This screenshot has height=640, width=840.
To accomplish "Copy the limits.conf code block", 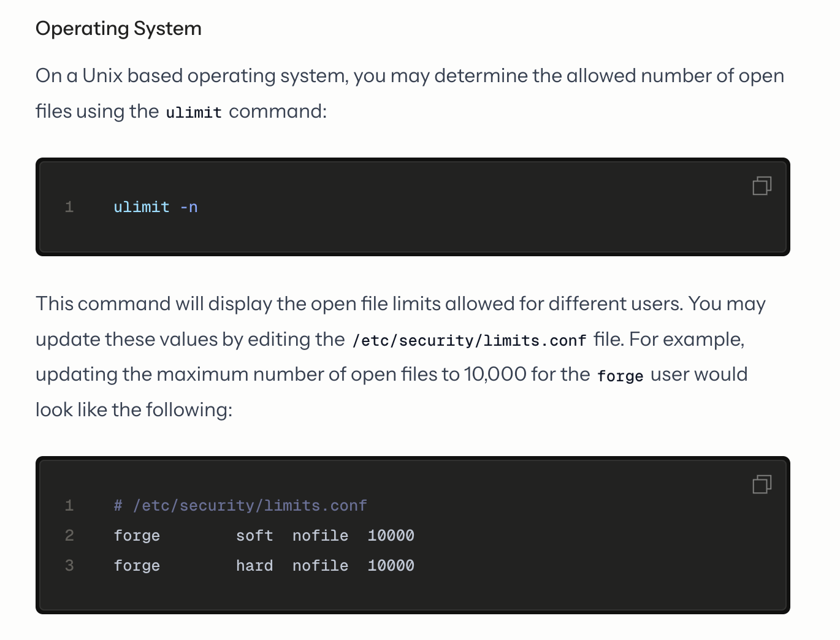I will 762,484.
